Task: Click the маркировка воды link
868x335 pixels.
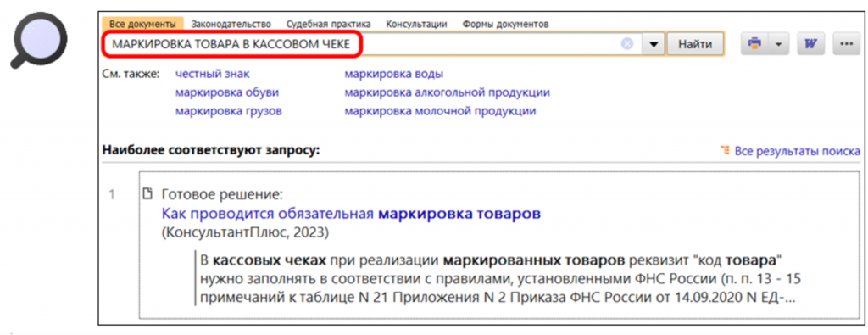Action: (x=394, y=74)
